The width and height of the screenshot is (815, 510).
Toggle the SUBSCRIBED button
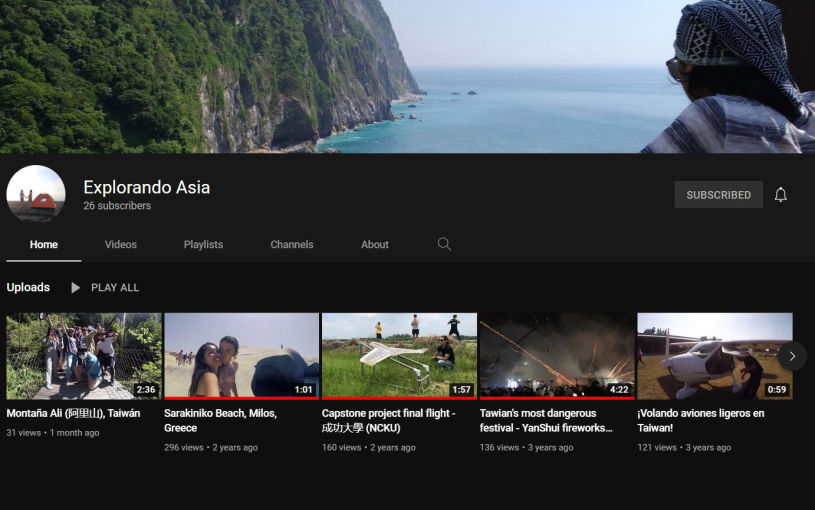(718, 194)
